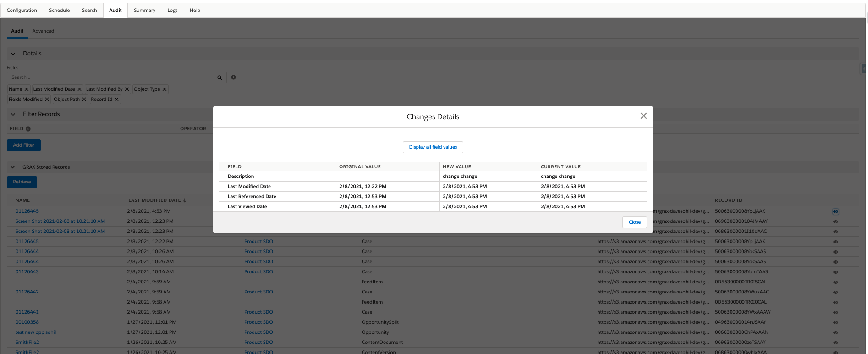The width and height of the screenshot is (868, 354).
Task: Click eye icon for record 06863000001I10dAAC
Action: 835,232
